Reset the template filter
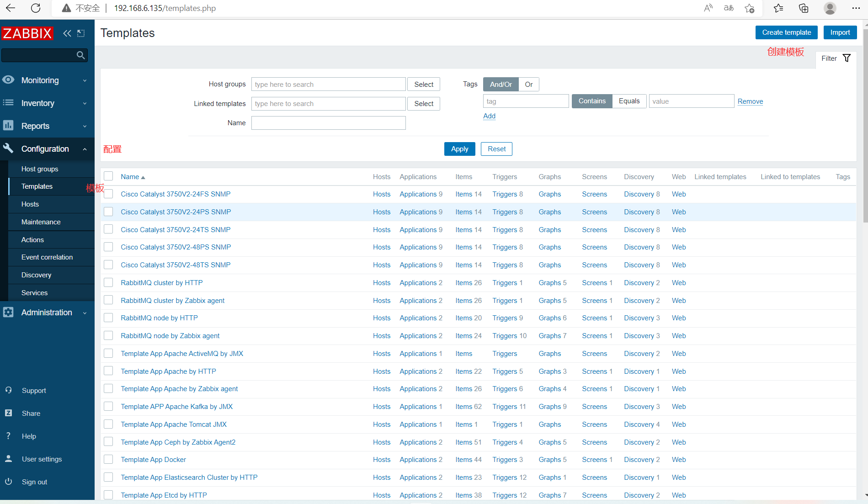Image resolution: width=868 pixels, height=504 pixels. click(496, 149)
